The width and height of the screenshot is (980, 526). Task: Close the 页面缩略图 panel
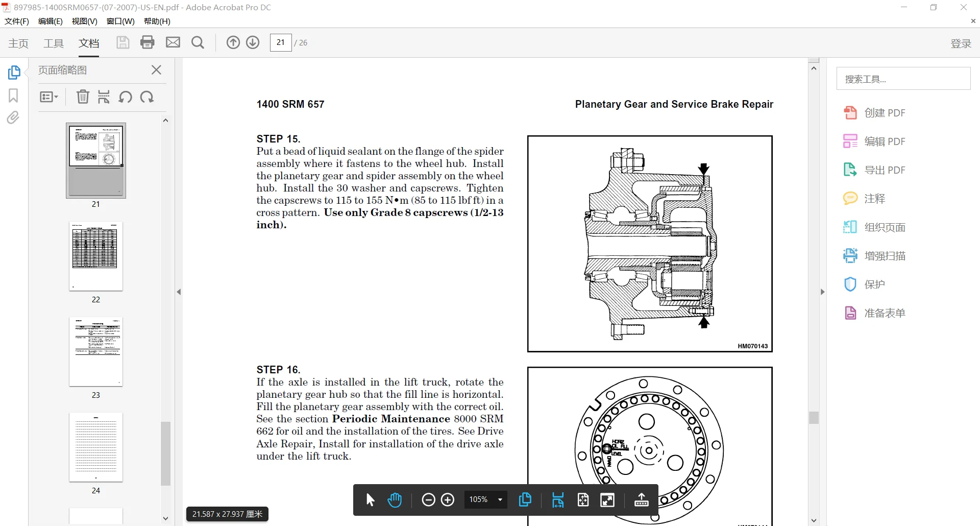[x=157, y=70]
